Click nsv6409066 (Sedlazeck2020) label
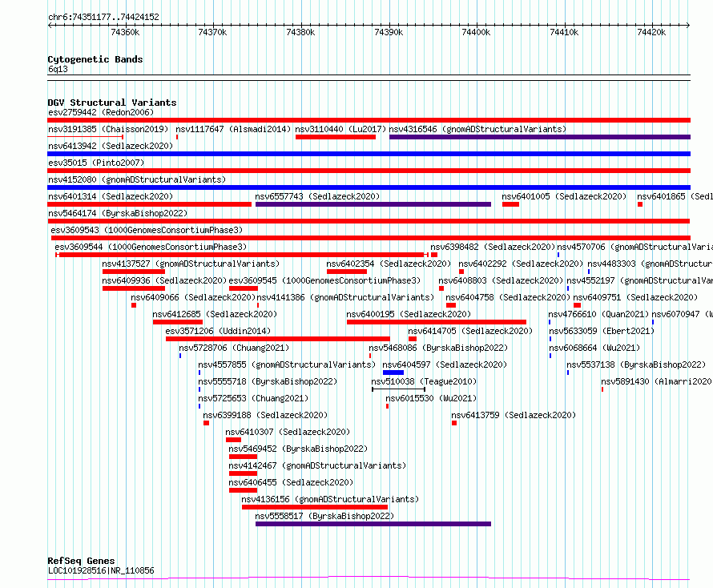Viewport: 713px width, 588px height. 193,297
